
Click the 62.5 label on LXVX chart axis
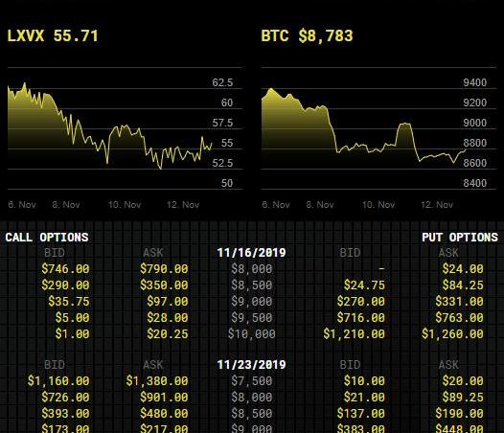coord(222,82)
